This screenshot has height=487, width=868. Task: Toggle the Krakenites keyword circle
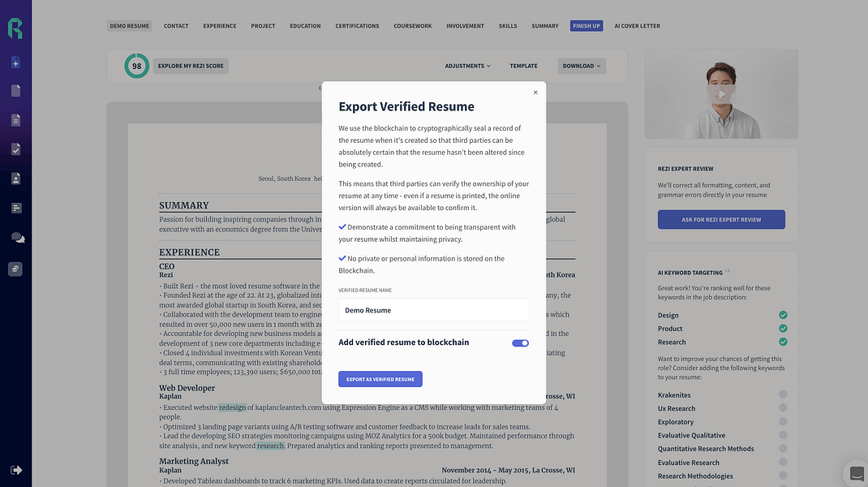[783, 394]
